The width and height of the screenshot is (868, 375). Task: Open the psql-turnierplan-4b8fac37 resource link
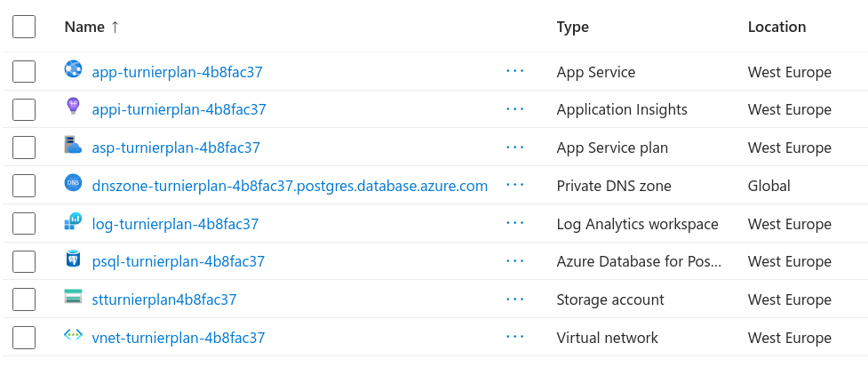pyautogui.click(x=179, y=261)
